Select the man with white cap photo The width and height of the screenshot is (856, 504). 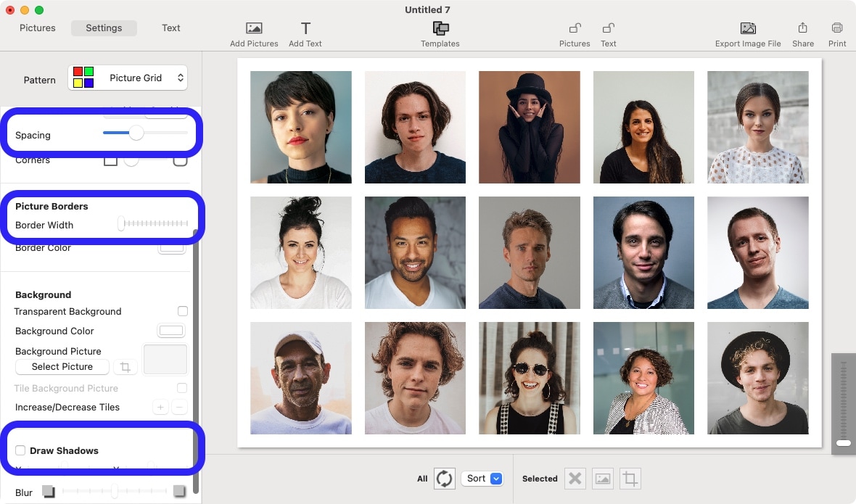click(x=301, y=378)
